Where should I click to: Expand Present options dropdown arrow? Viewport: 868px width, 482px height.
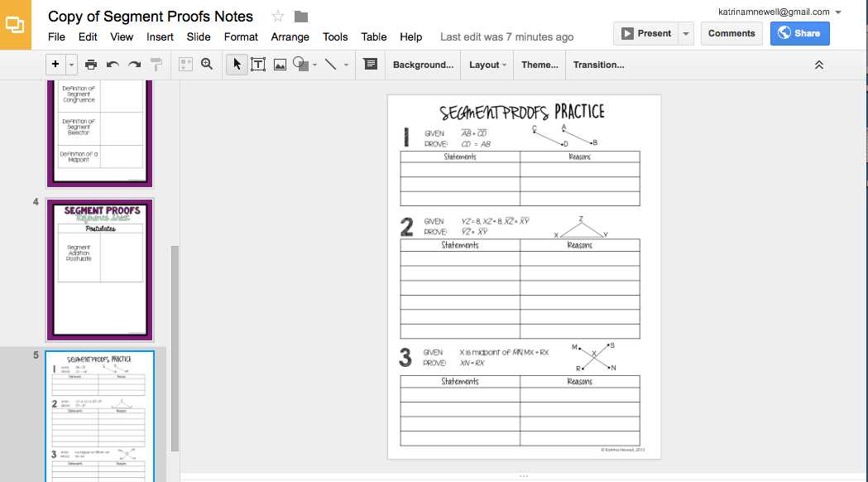tap(686, 33)
